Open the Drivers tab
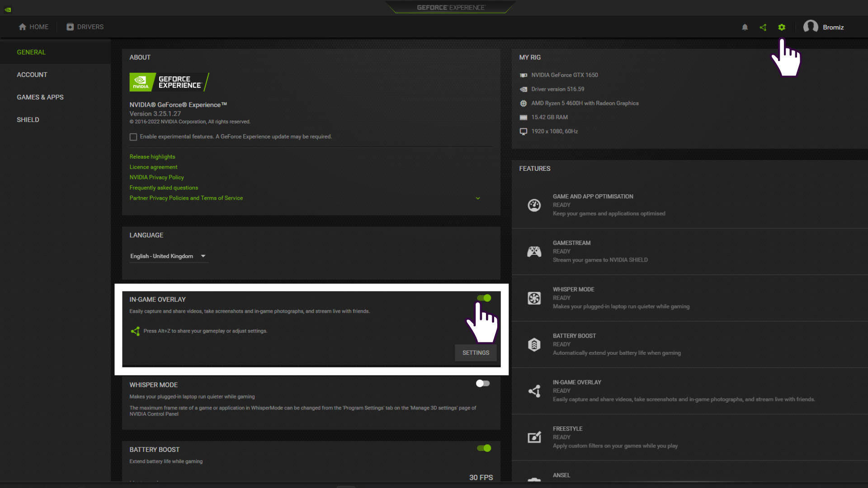 [x=85, y=27]
